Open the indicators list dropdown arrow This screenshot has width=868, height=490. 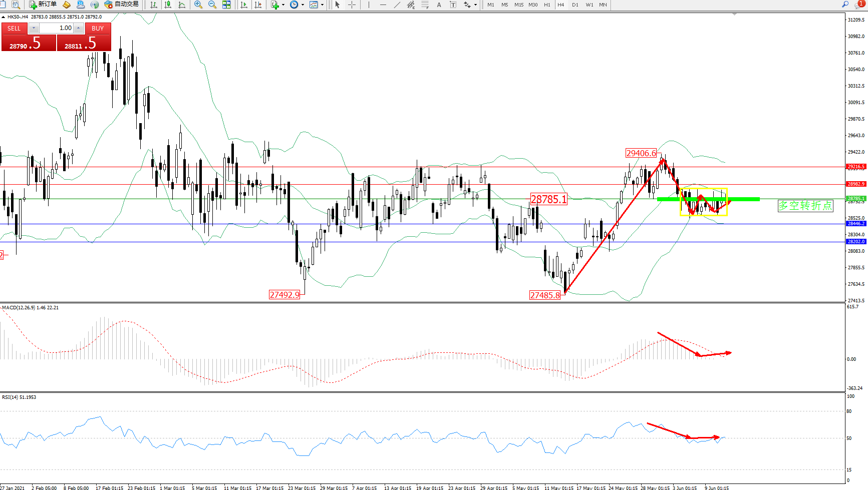[283, 5]
